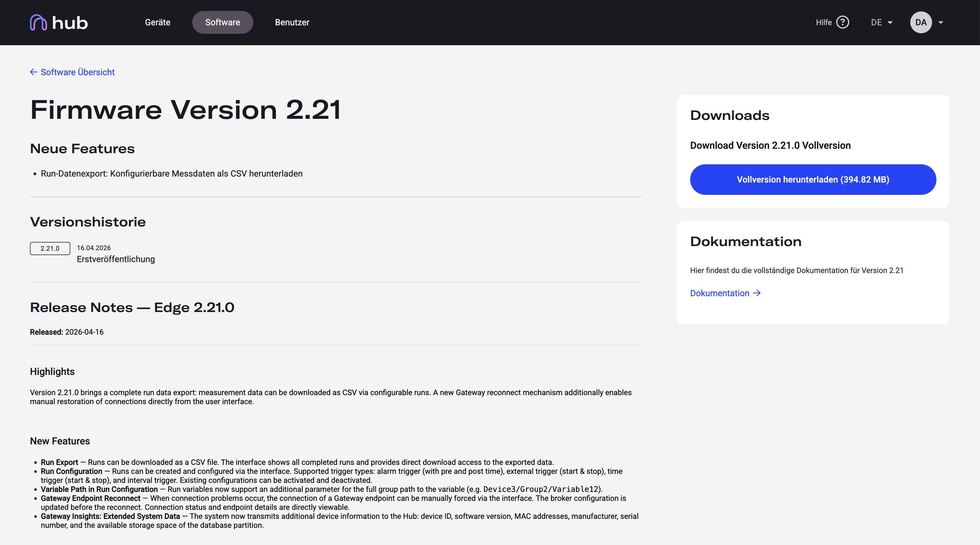The width and height of the screenshot is (980, 545).
Task: Follow the Software Übersicht back link
Action: click(78, 72)
